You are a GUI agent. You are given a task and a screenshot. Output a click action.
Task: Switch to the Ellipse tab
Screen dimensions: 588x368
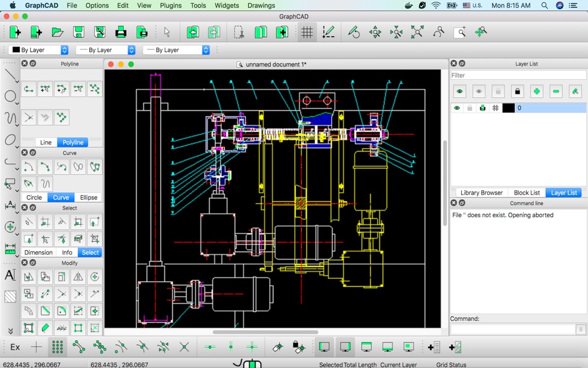pos(89,198)
